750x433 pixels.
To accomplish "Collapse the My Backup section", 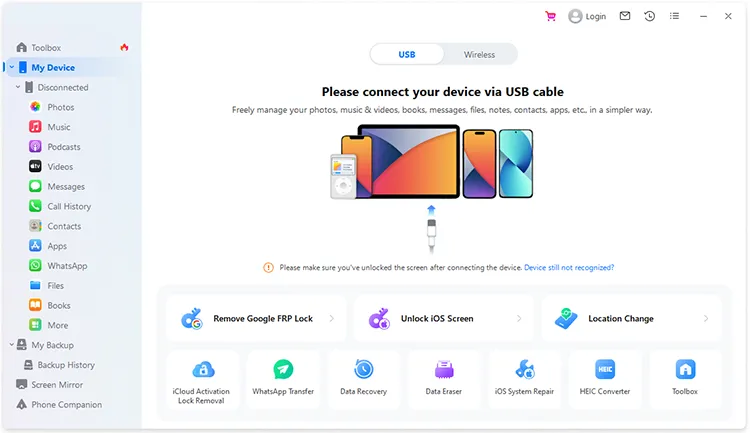I will pos(11,344).
